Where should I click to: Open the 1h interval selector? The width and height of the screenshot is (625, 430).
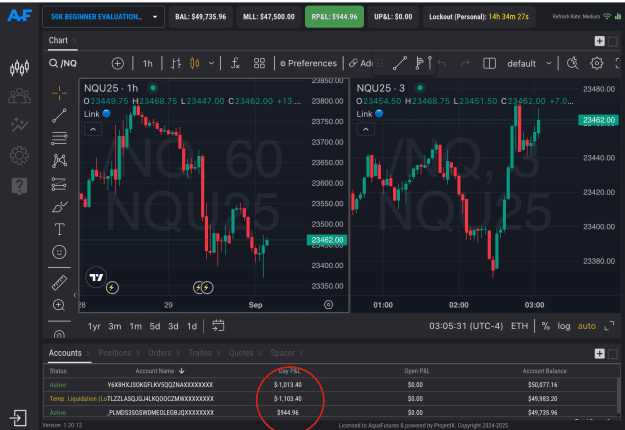point(148,63)
